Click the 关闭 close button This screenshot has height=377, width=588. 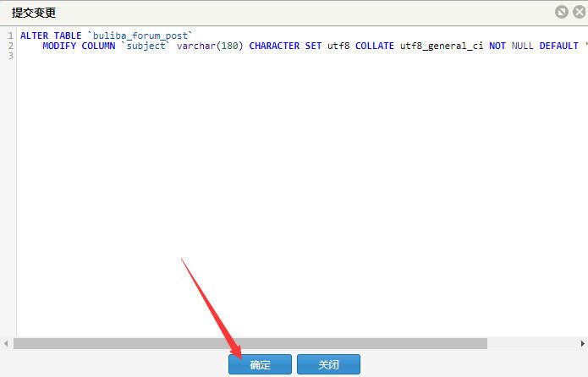(328, 364)
